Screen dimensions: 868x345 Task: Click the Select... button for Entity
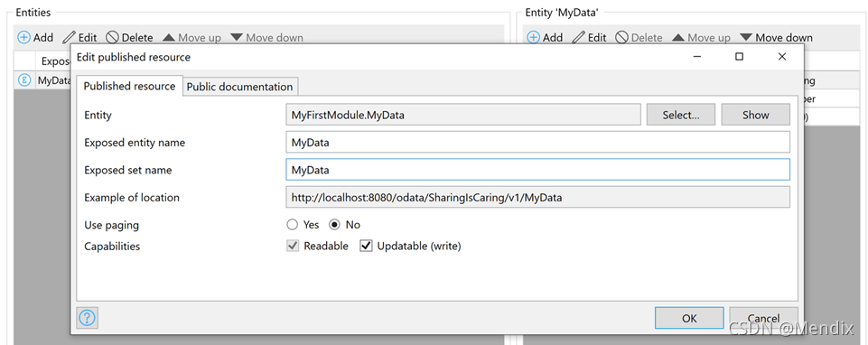point(681,115)
